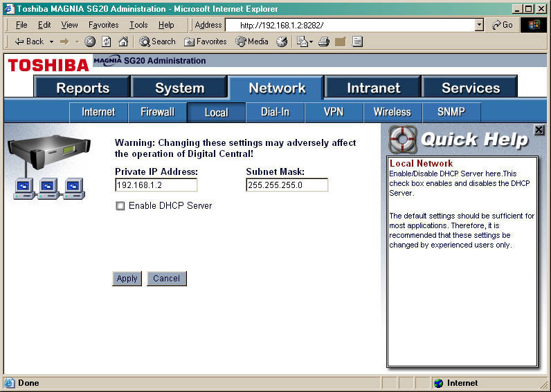
Task: Click the Forward arrow toolbar button
Action: point(64,41)
